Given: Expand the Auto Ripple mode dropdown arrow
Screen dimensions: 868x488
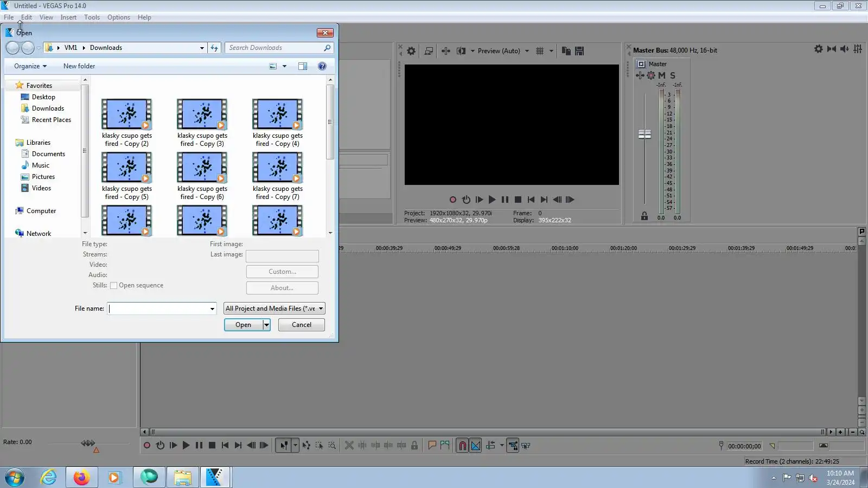Looking at the screenshot, I should [x=502, y=446].
